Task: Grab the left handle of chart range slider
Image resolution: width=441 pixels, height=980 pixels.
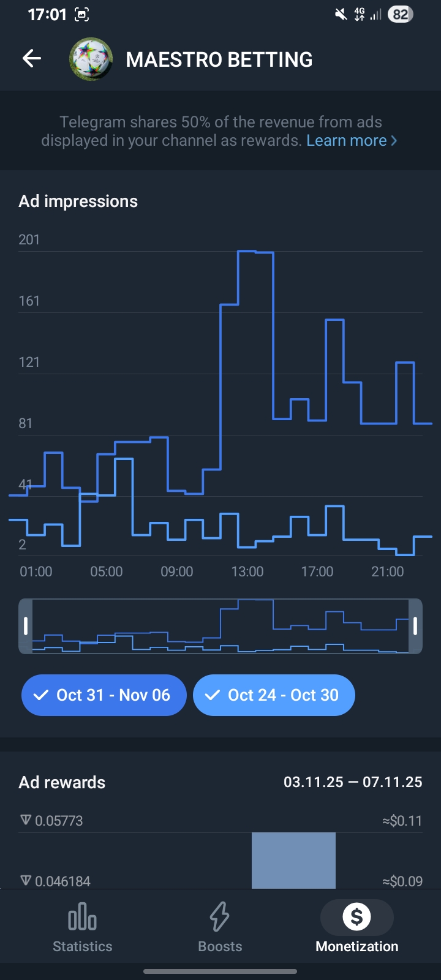Action: [x=26, y=626]
